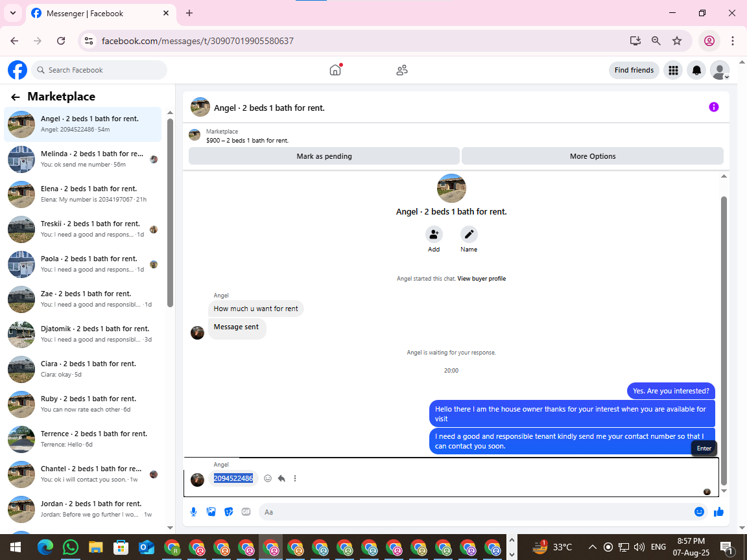Image resolution: width=747 pixels, height=560 pixels.
Task: Open the notifications bell icon
Action: pos(696,70)
